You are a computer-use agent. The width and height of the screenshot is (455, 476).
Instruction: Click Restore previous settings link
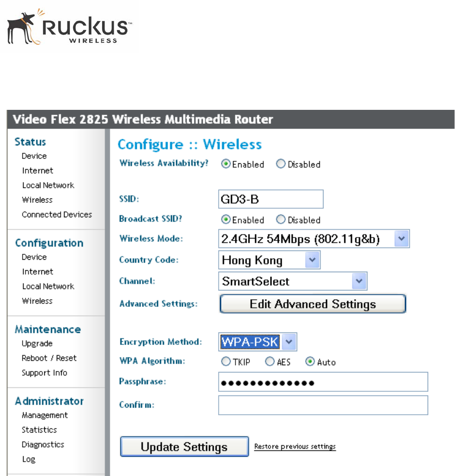point(295,447)
